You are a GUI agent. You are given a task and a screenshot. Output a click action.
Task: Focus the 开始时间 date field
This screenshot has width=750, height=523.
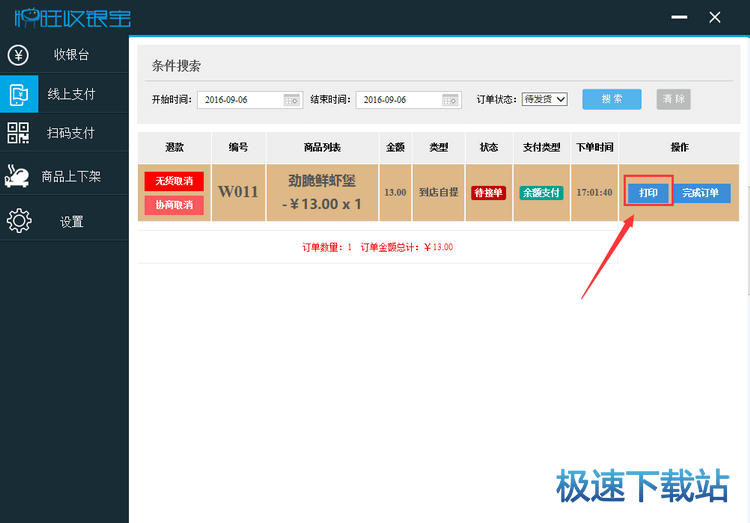pos(250,100)
